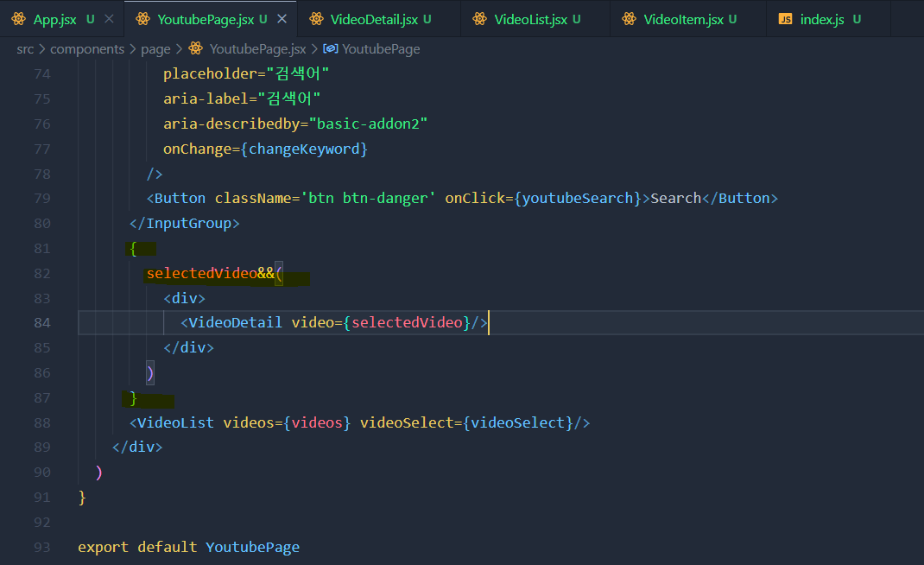924x565 pixels.
Task: Click the videos prop value on line 88
Action: click(317, 422)
